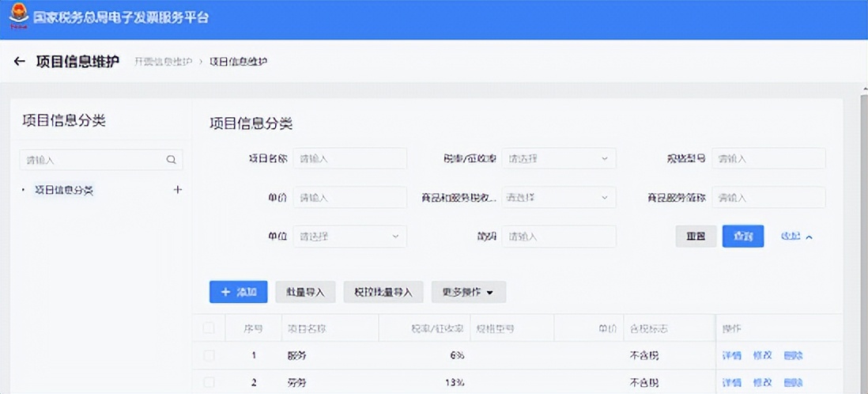Open the 更多操作 dropdown menu

[468, 292]
